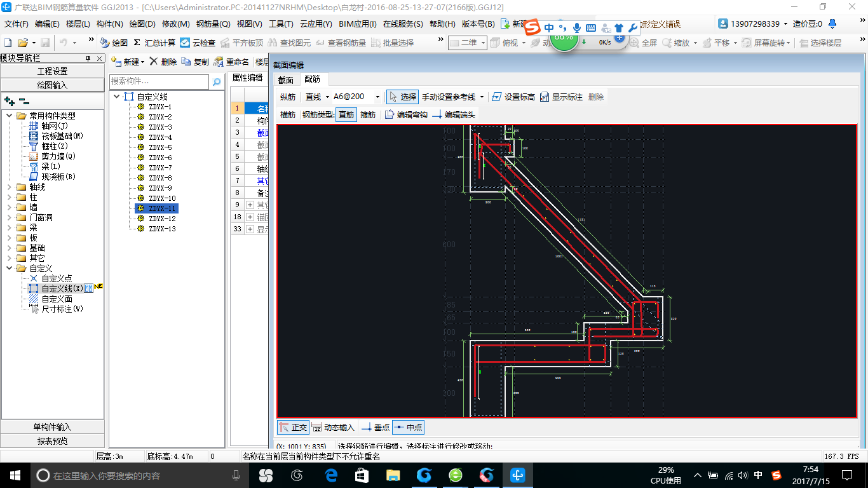This screenshot has width=868, height=488.
Task: Expand the 门窗洞 tree folder
Action: click(x=10, y=217)
